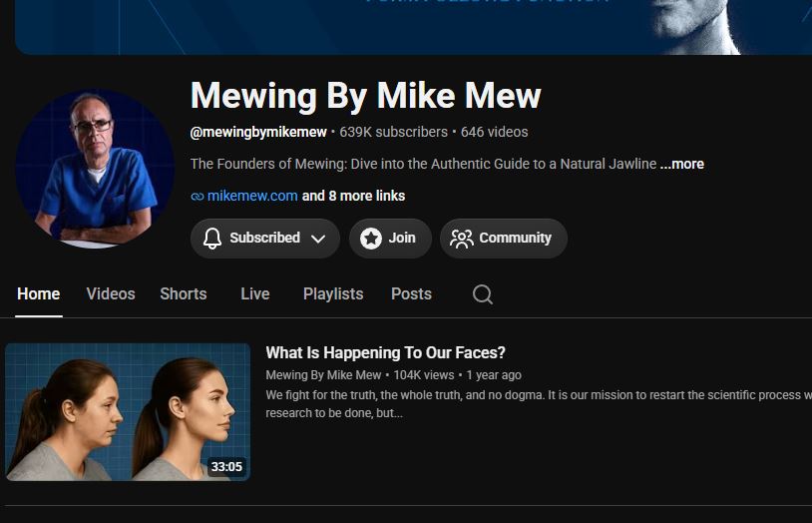Click the '1 year ago' text
This screenshot has height=523, width=812.
click(494, 374)
